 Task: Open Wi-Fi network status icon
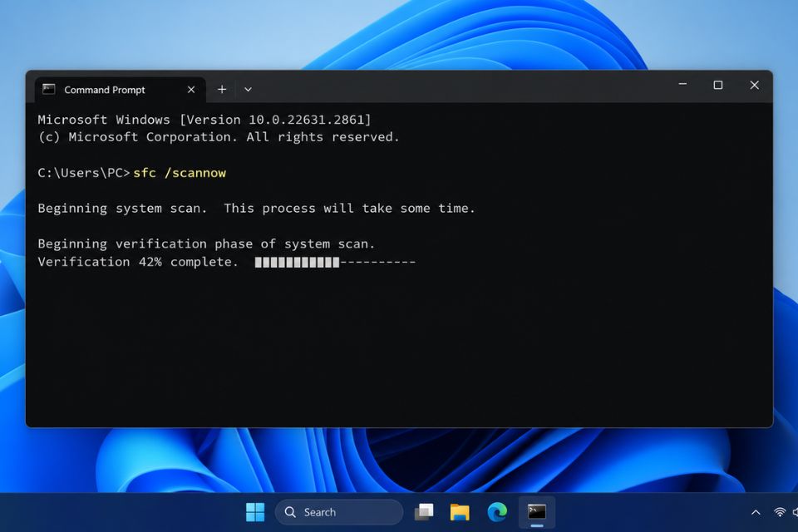pyautogui.click(x=779, y=512)
